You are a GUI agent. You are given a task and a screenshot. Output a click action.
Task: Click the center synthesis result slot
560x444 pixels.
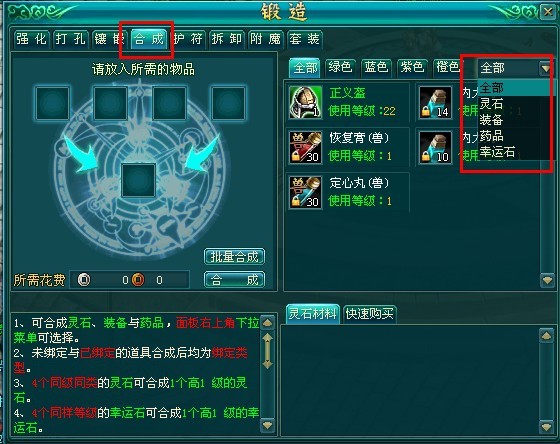tap(139, 180)
